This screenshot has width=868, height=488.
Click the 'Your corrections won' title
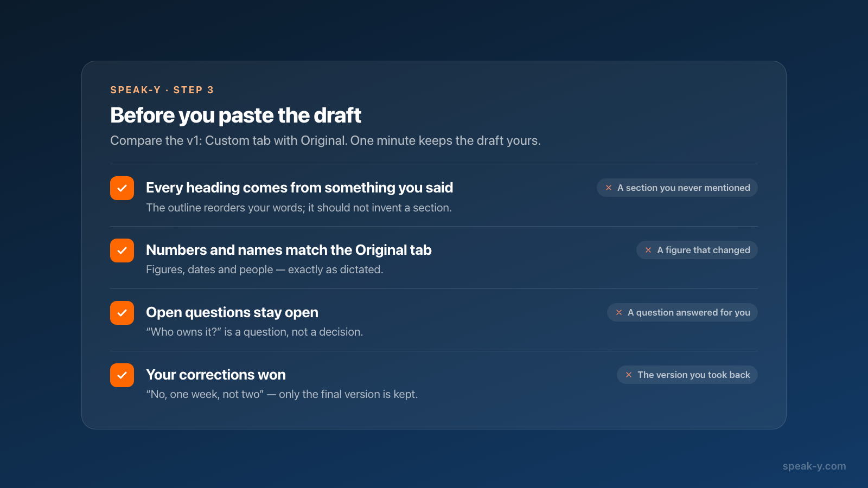click(216, 375)
